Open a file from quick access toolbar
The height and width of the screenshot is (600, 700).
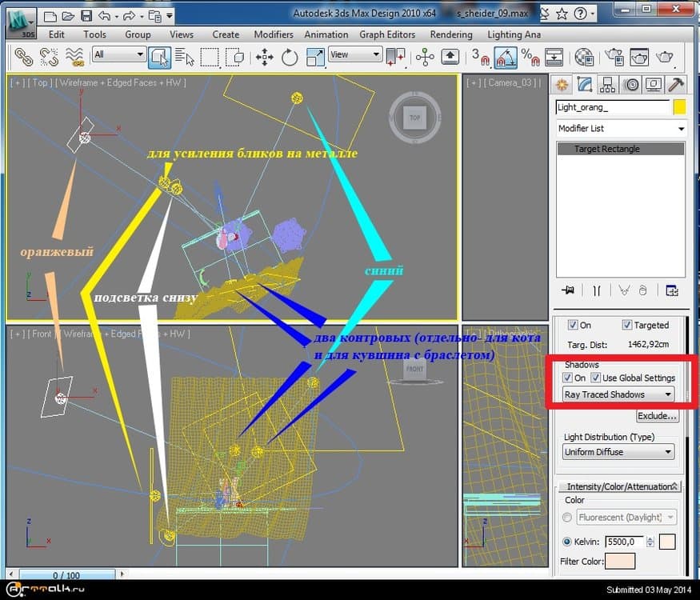pyautogui.click(x=68, y=17)
